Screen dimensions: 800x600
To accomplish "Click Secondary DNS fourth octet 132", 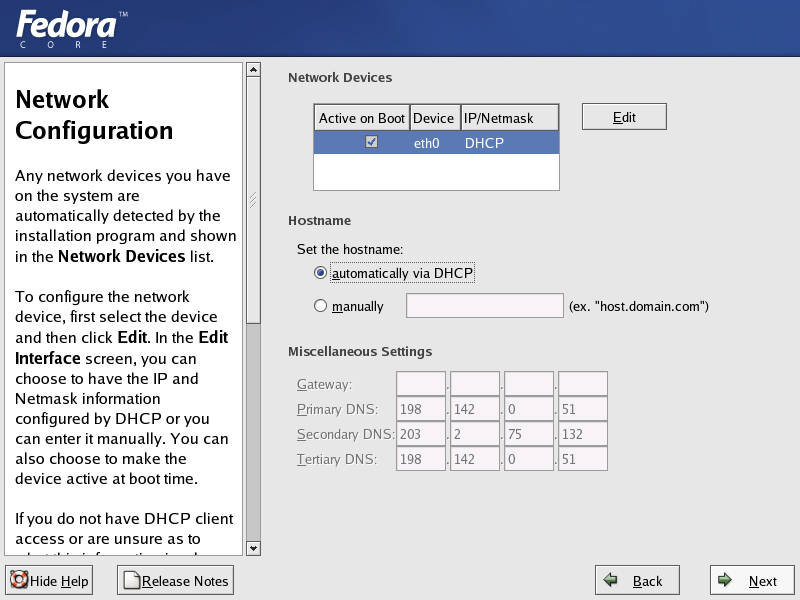I will pyautogui.click(x=583, y=434).
